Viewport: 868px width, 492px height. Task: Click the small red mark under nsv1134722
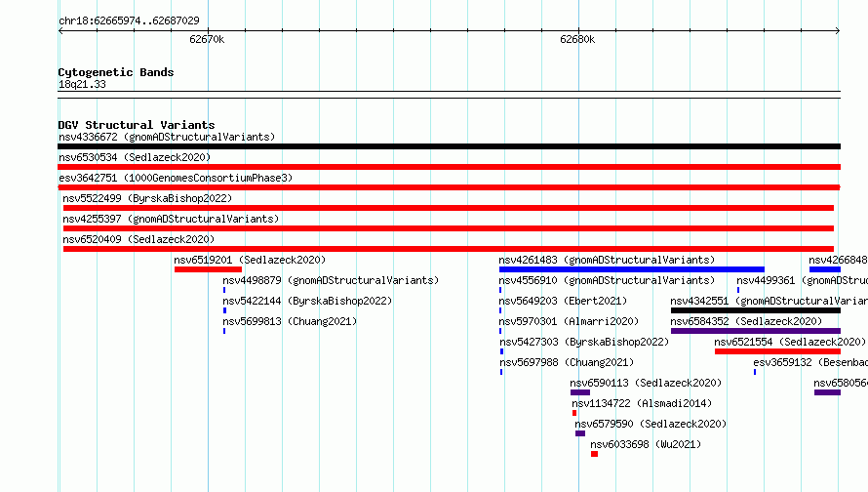coord(574,413)
